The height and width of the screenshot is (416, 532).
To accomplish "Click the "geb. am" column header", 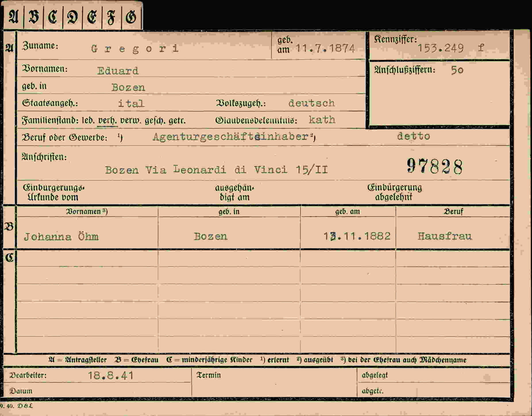I will [x=347, y=211].
